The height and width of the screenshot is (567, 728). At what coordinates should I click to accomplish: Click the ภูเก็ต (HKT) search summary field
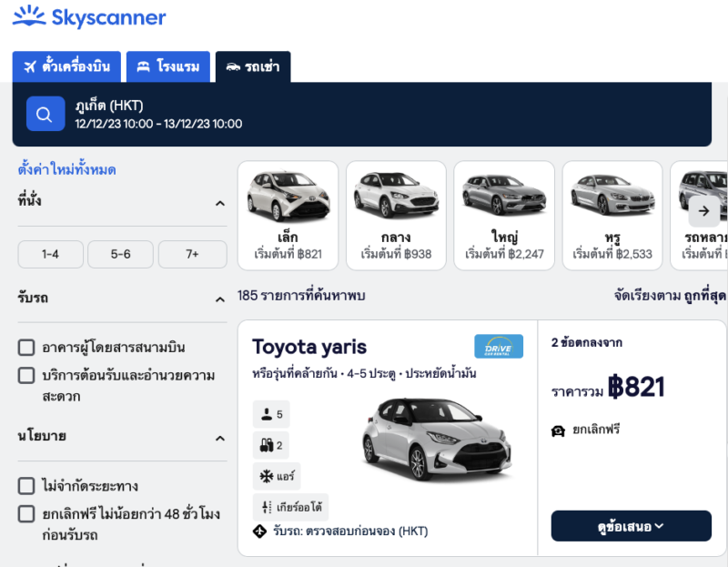(362, 115)
